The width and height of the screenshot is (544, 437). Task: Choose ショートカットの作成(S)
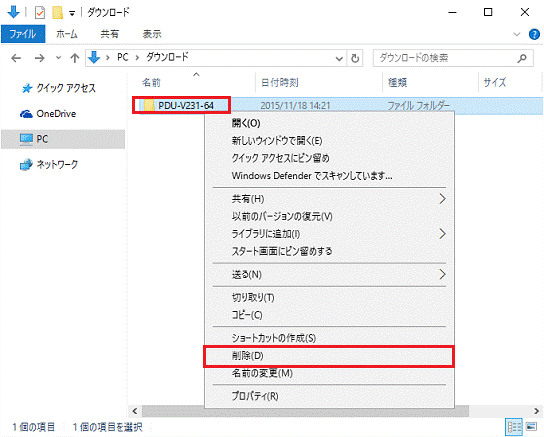329,338
